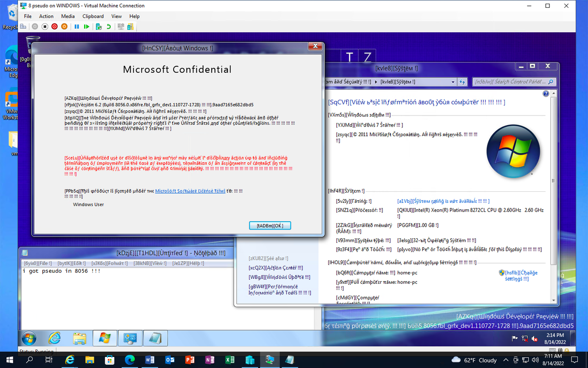Open the Media menu of Virtual Machine Connection

pos(68,16)
